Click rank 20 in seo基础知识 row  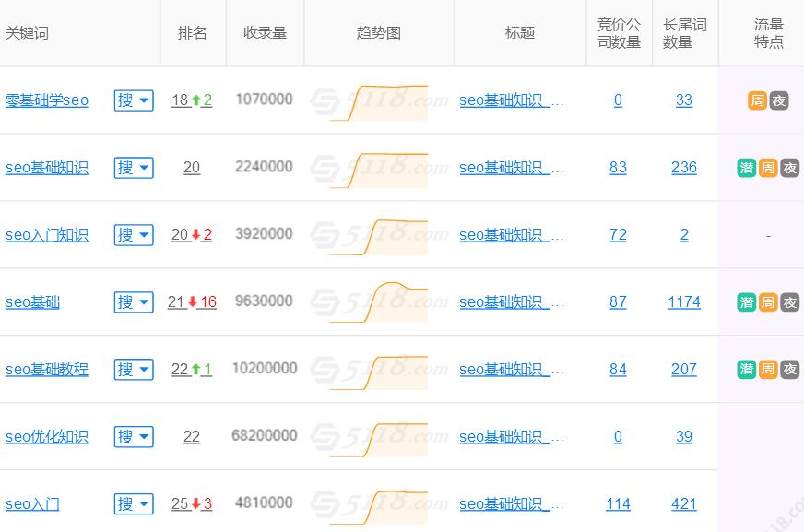(192, 168)
